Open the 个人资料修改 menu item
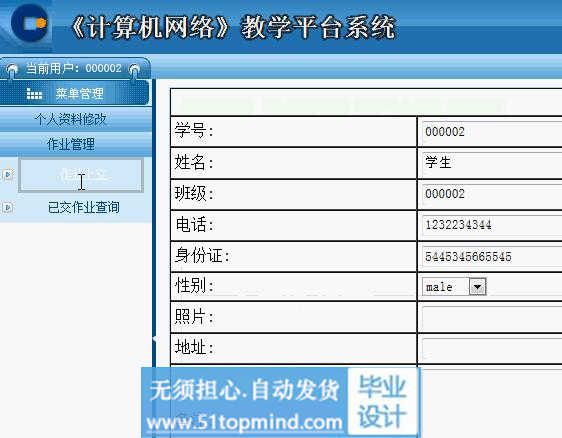This screenshot has height=438, width=562. (x=71, y=119)
